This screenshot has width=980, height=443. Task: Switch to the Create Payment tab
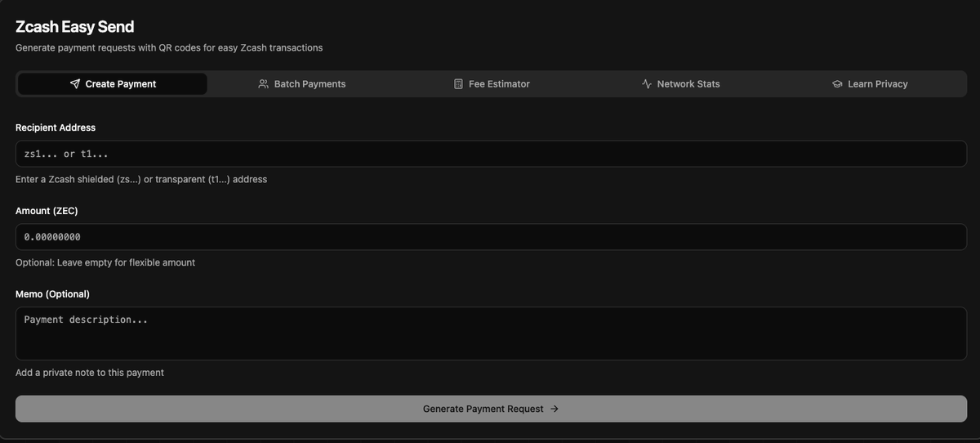click(113, 84)
